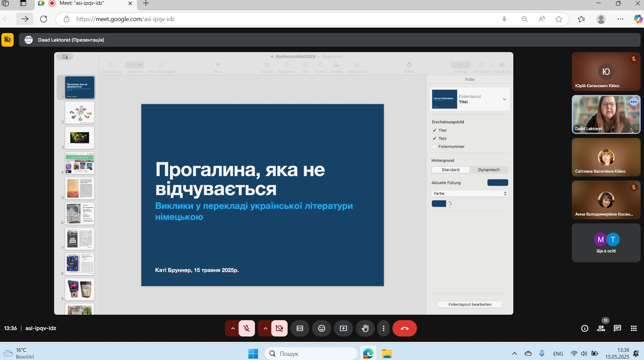Image resolution: width=644 pixels, height=360 pixels.
Task: Open the Farbe fill type dropdown
Action: [x=470, y=193]
